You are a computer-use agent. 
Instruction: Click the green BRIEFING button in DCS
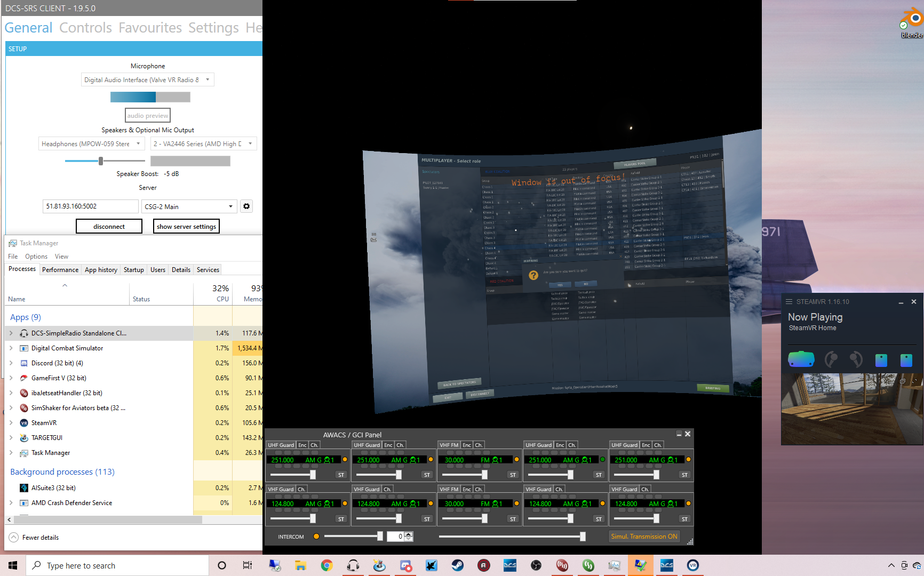pos(713,388)
